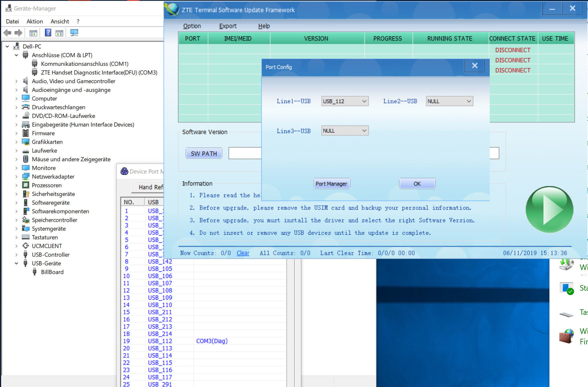This screenshot has height=387, width=588.
Task: Select Kommunikationsanschluss (COM1) entry
Action: [x=85, y=64]
